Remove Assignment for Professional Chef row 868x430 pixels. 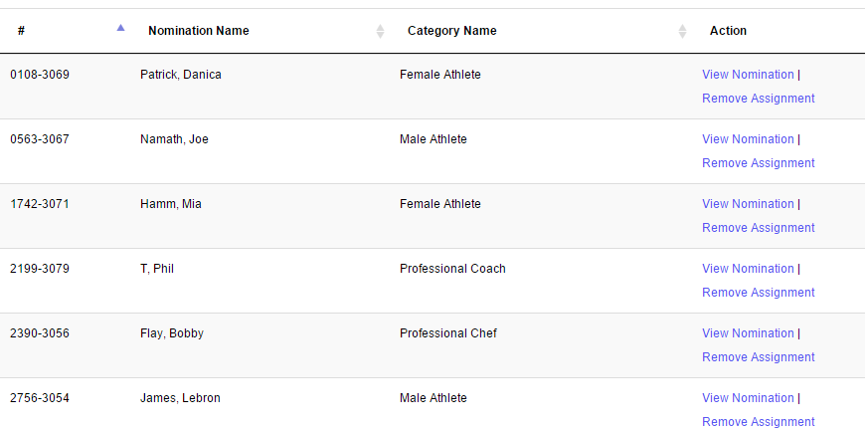coord(758,357)
